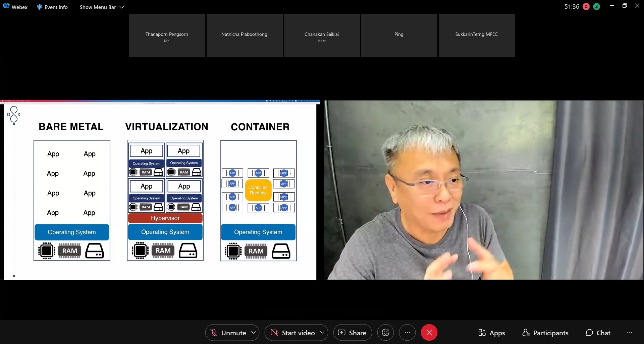Select Natnicha Plaboothong participant tile
644x344 pixels.
(x=244, y=36)
